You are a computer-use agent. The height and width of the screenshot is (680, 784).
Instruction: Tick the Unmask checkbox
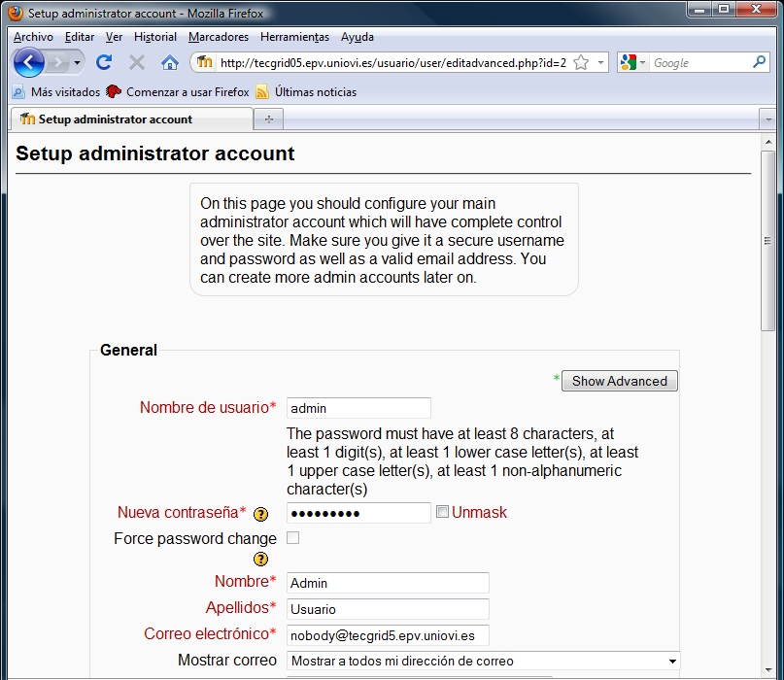pos(442,512)
